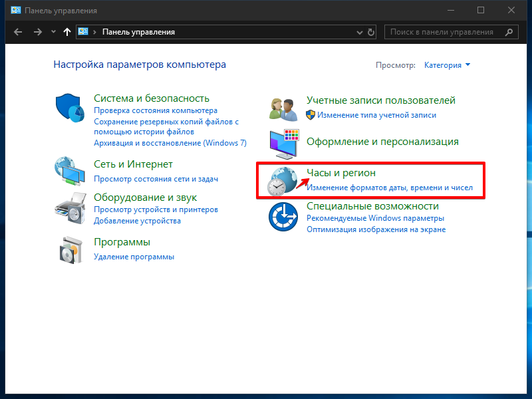Click the Просмотр: label
The image size is (532, 399).
point(395,65)
